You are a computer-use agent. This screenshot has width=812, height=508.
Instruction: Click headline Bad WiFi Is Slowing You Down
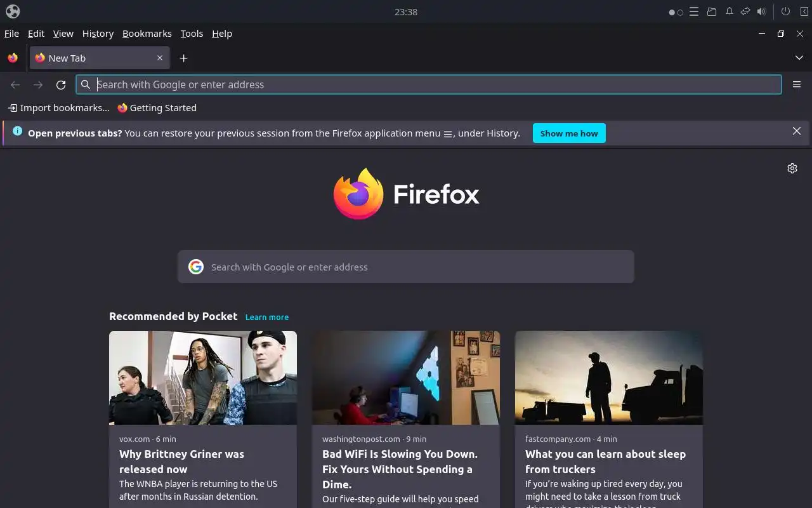(x=400, y=469)
